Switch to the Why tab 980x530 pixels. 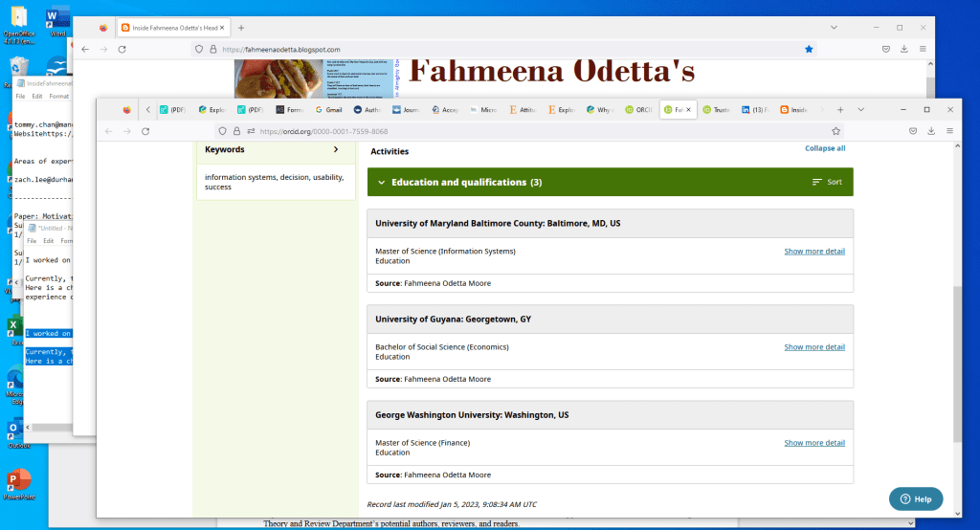coord(599,110)
